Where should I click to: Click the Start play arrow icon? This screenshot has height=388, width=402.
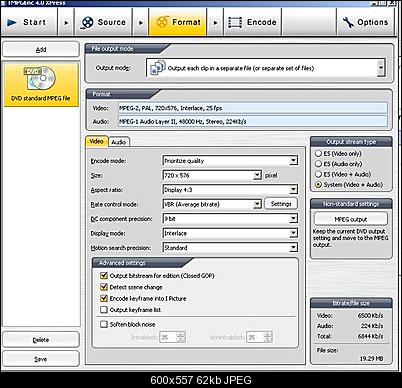pyautogui.click(x=12, y=22)
